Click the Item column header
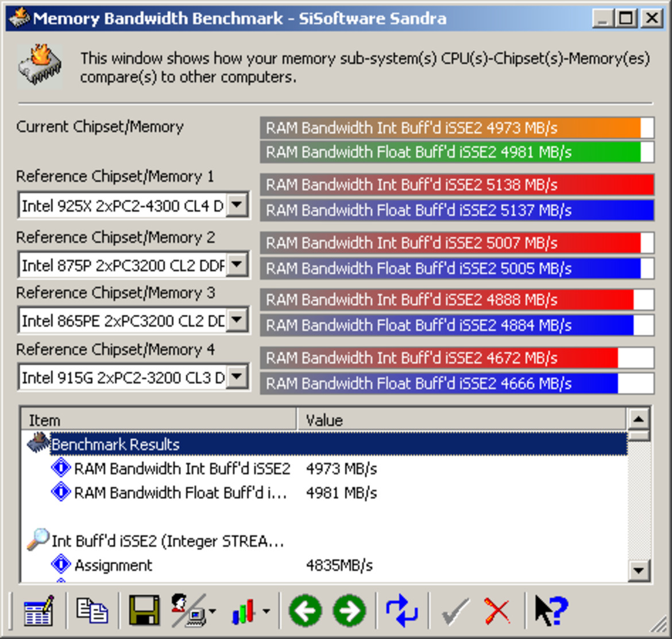Viewport: 672px width, 639px height. tap(159, 420)
